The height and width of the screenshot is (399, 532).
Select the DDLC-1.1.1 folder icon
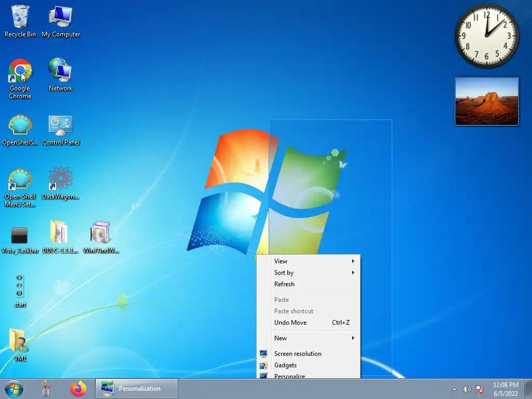click(60, 237)
